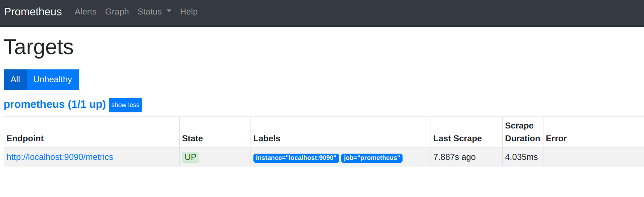Click the Error column header

tap(556, 138)
